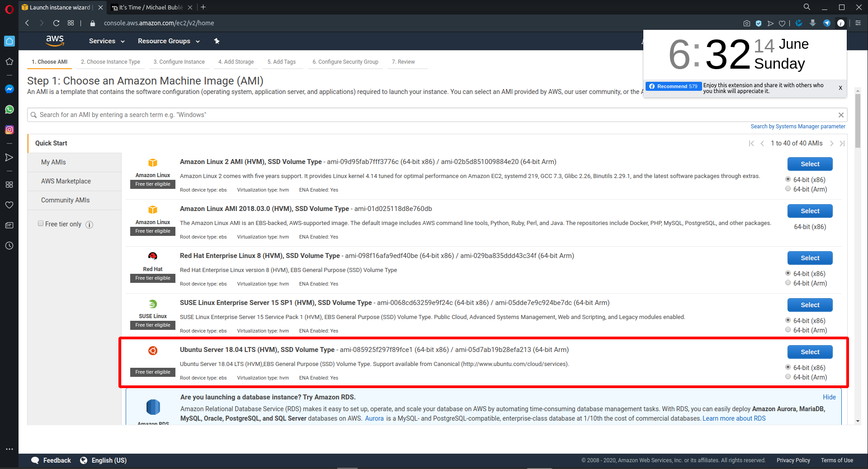Open Instagram from the Opera sidebar
This screenshot has width=868, height=469.
click(9, 130)
